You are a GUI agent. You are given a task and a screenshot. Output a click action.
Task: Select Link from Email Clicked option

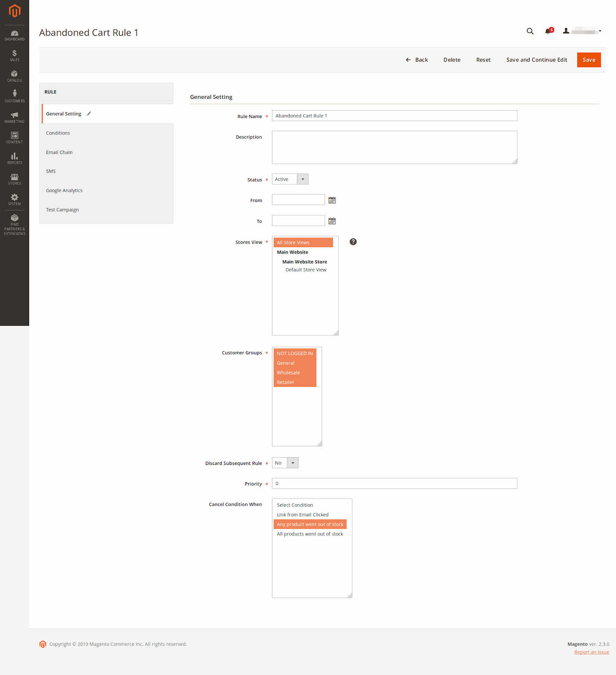310,515
